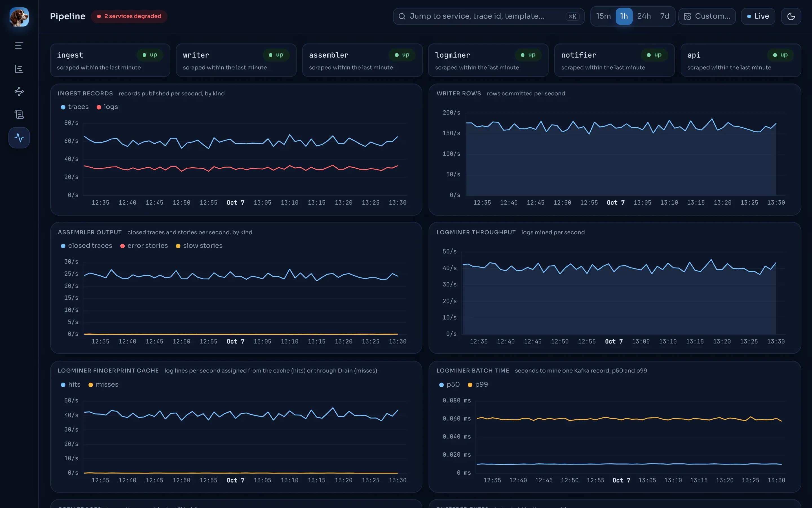Toggle misses legend entry in fingerprint cache
The width and height of the screenshot is (812, 508).
tap(103, 384)
